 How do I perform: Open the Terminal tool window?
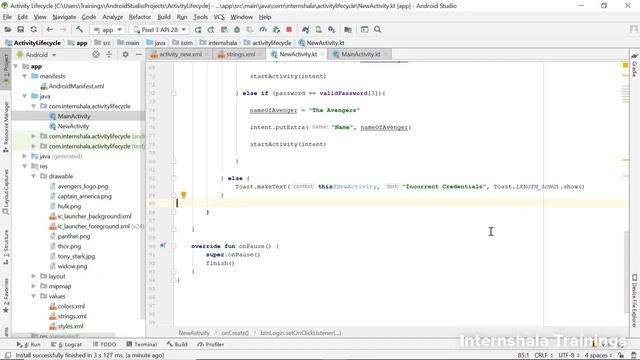coord(142,344)
